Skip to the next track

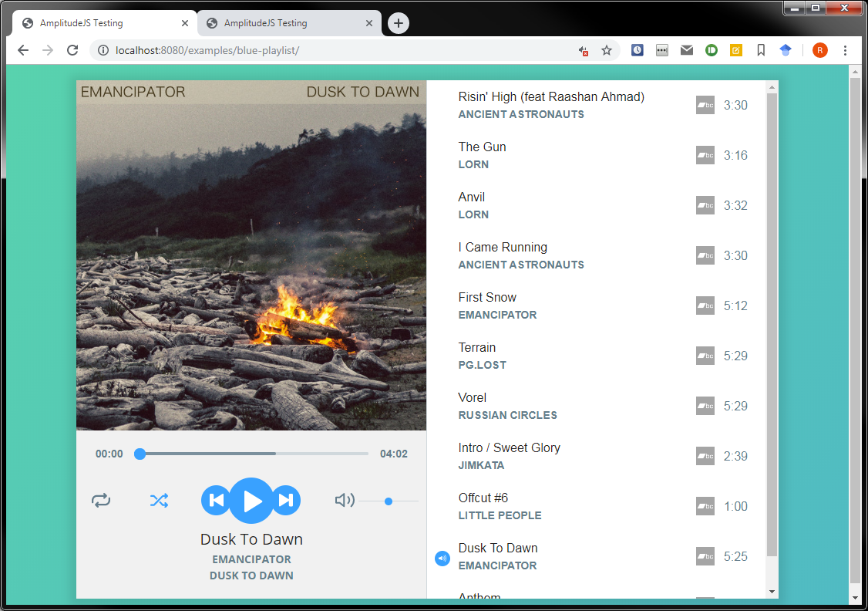(x=287, y=500)
